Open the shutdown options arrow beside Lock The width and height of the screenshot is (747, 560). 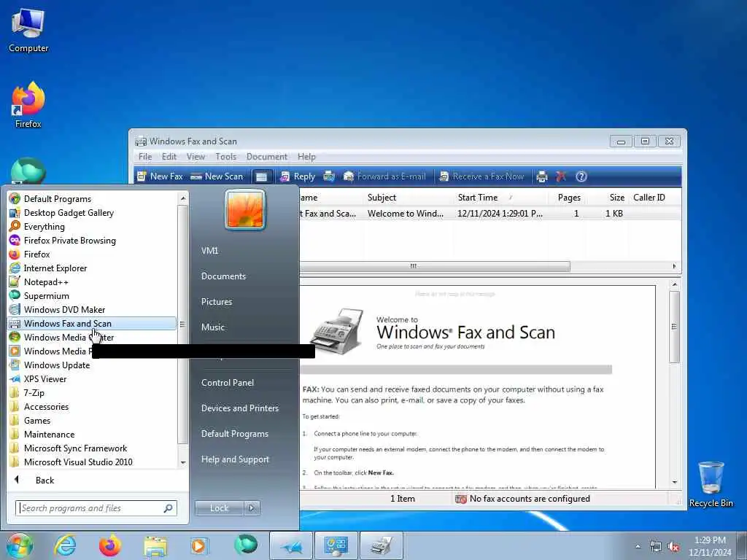click(x=252, y=508)
